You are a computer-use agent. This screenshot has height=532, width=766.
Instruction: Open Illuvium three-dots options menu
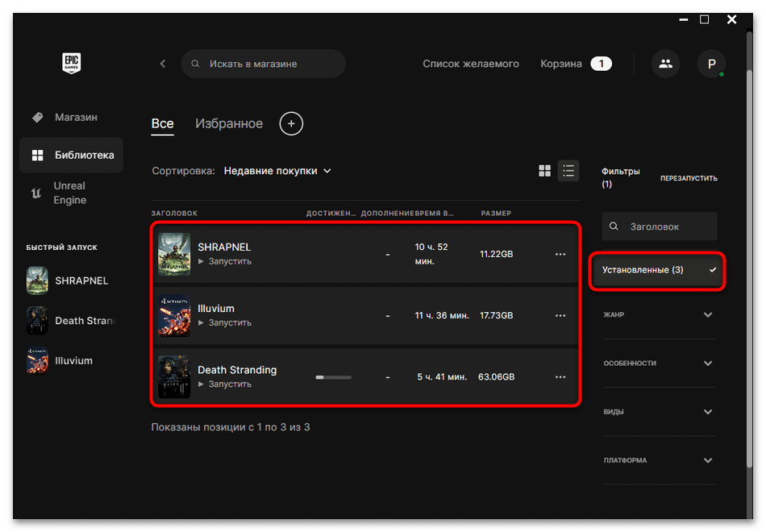tap(560, 316)
